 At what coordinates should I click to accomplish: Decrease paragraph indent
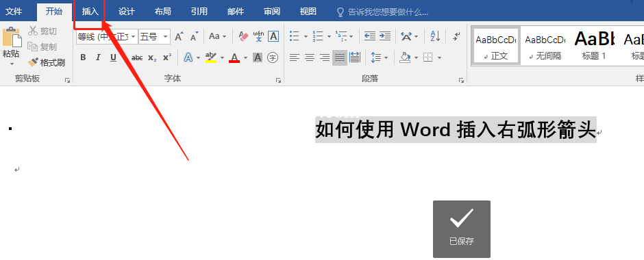pyautogui.click(x=370, y=36)
